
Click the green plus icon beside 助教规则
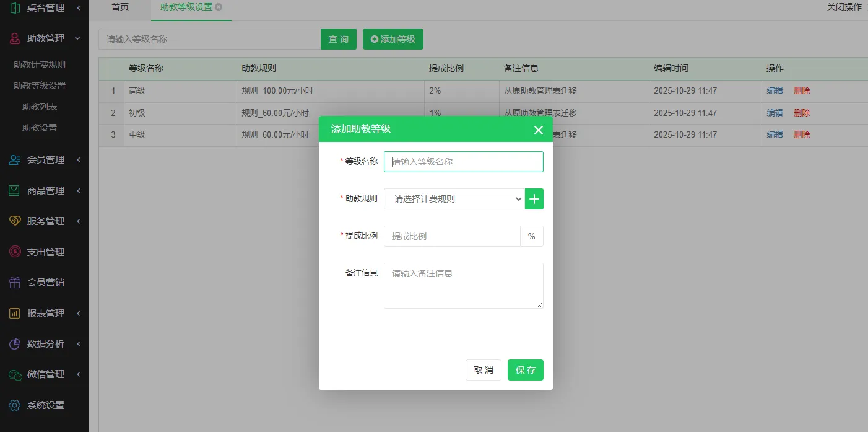click(534, 199)
